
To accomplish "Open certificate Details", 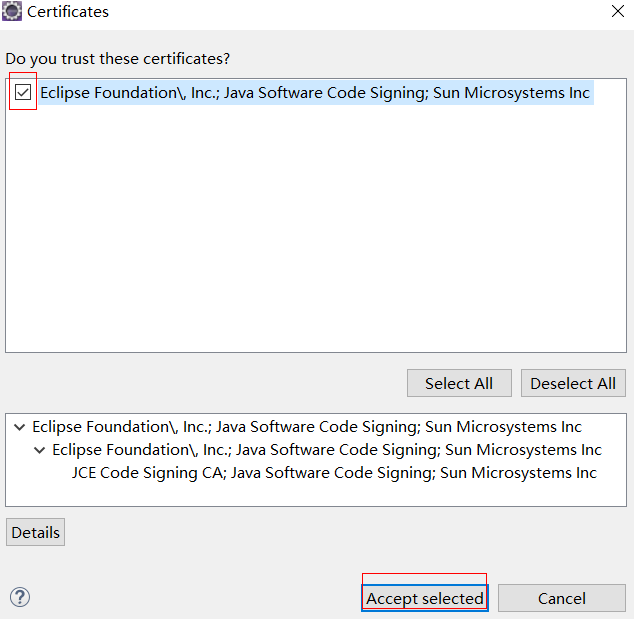I will (x=36, y=532).
